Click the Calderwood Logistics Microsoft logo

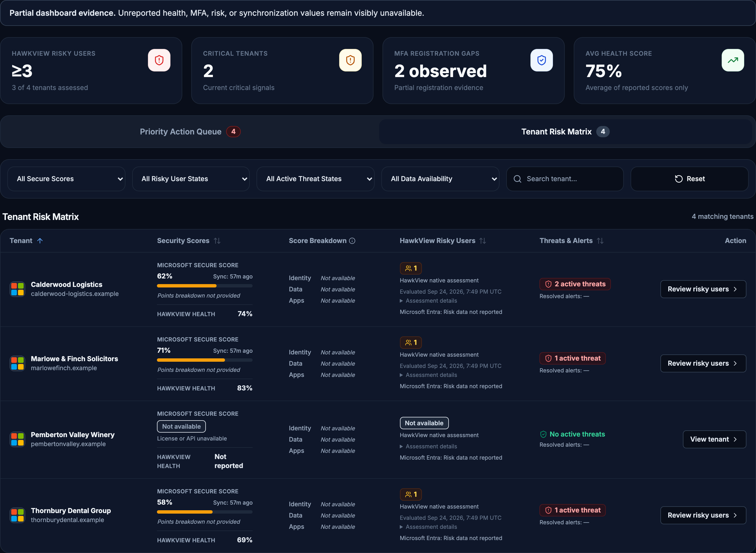click(17, 289)
